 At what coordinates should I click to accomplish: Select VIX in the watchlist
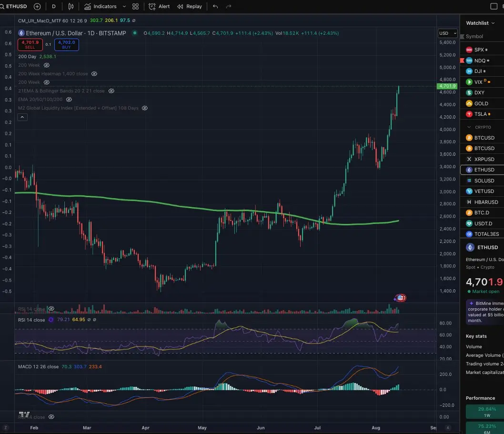[x=482, y=82]
